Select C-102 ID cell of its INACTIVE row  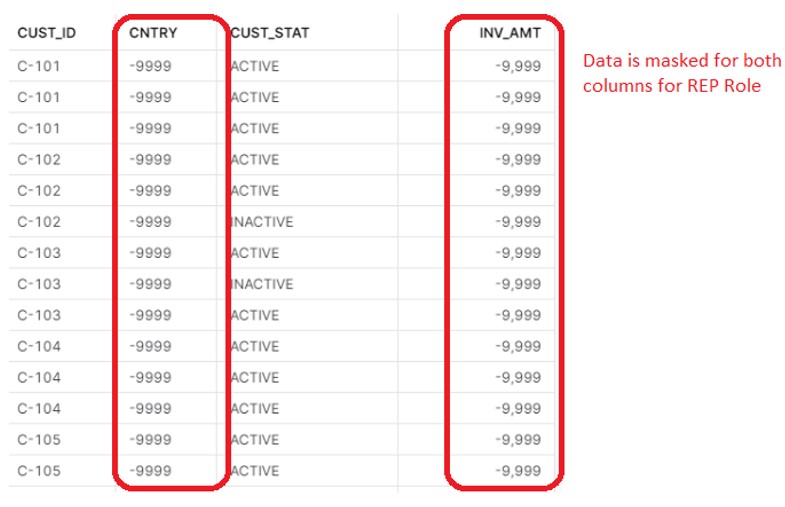(39, 222)
